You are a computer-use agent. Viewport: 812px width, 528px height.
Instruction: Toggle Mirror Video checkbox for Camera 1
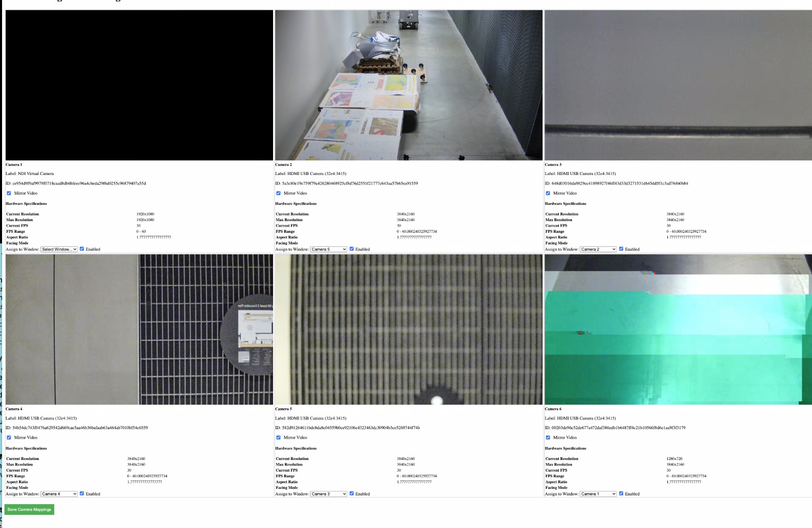pyautogui.click(x=9, y=193)
